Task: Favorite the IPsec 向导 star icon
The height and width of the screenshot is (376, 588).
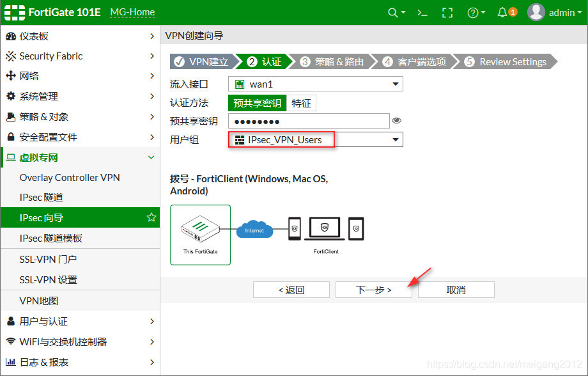Action: [x=151, y=217]
